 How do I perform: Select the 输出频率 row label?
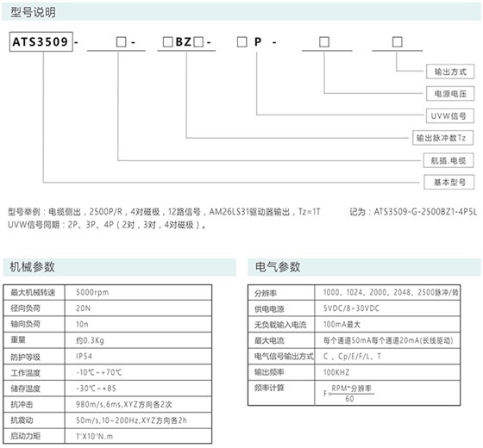click(x=269, y=372)
